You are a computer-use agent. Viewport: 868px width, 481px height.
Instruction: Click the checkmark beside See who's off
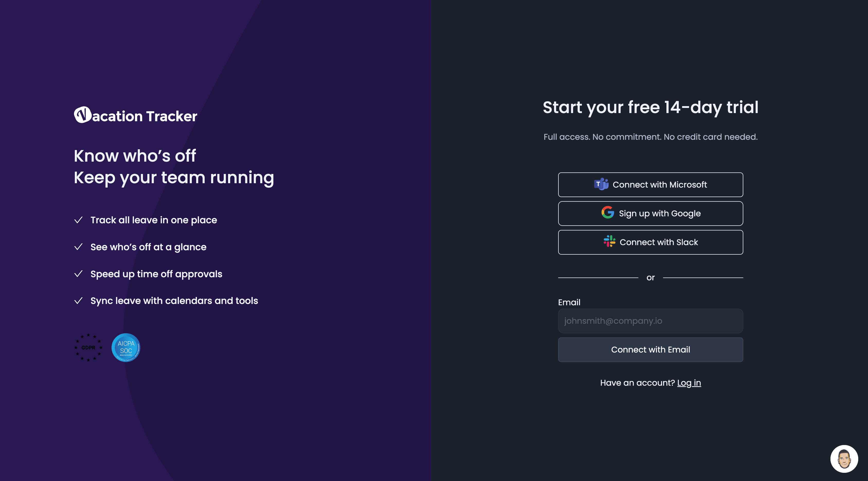coord(78,247)
